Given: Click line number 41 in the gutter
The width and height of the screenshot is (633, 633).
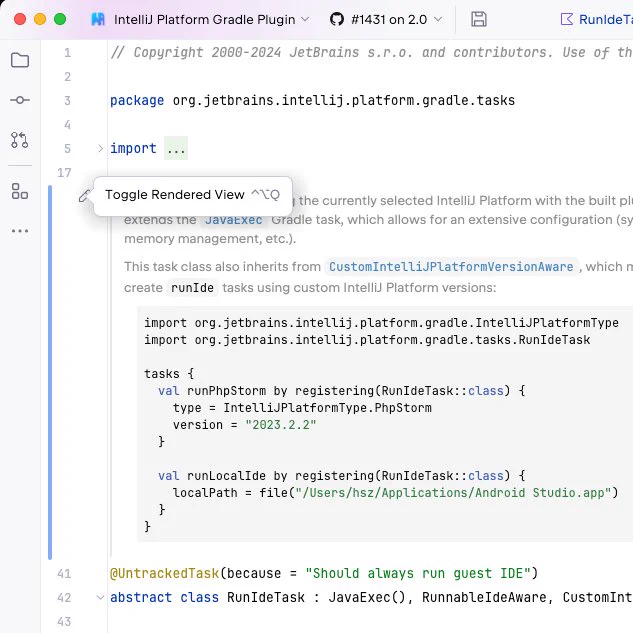Looking at the screenshot, I should tap(64, 574).
